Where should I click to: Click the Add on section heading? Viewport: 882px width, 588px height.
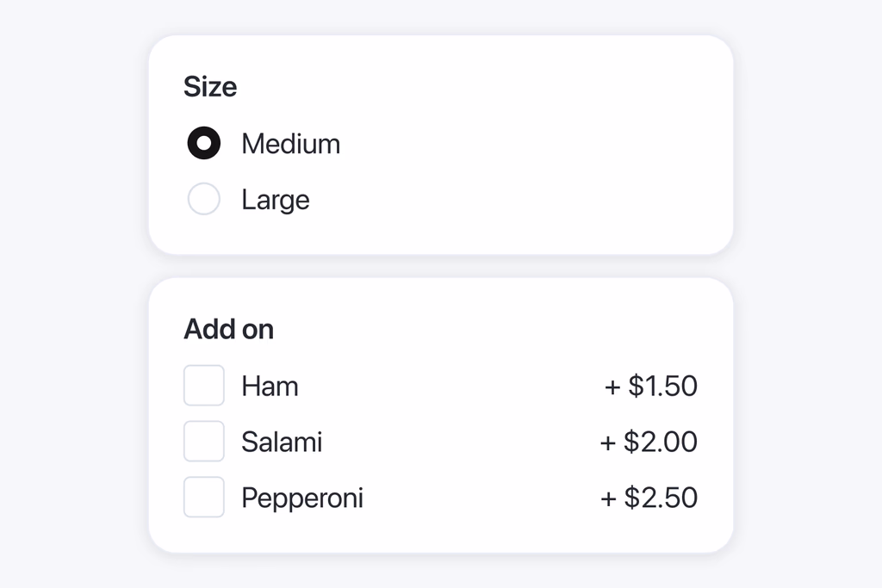228,329
